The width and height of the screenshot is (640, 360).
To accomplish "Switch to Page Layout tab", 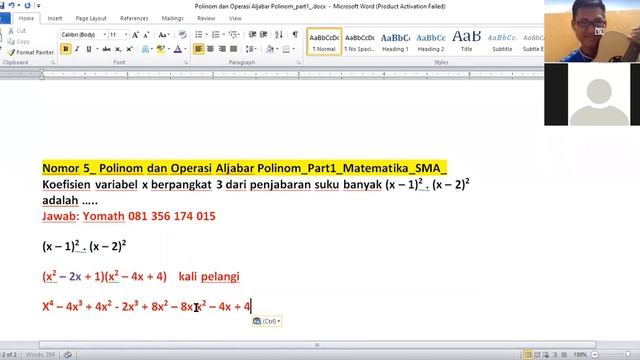I will (91, 18).
